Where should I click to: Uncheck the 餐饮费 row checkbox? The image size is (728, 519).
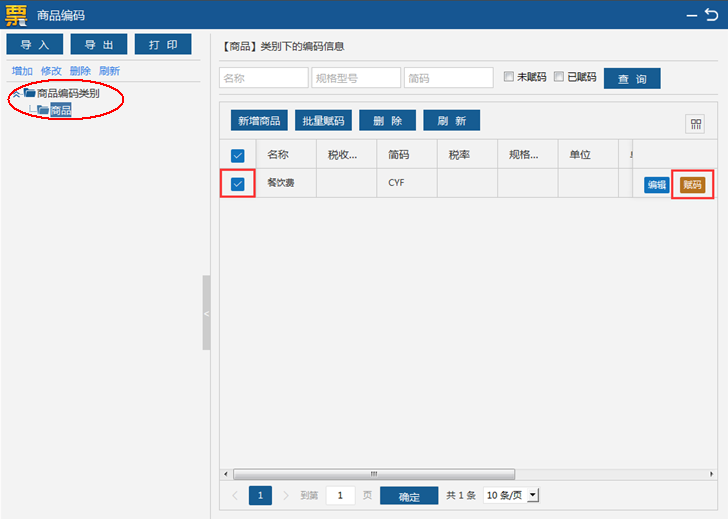(238, 184)
